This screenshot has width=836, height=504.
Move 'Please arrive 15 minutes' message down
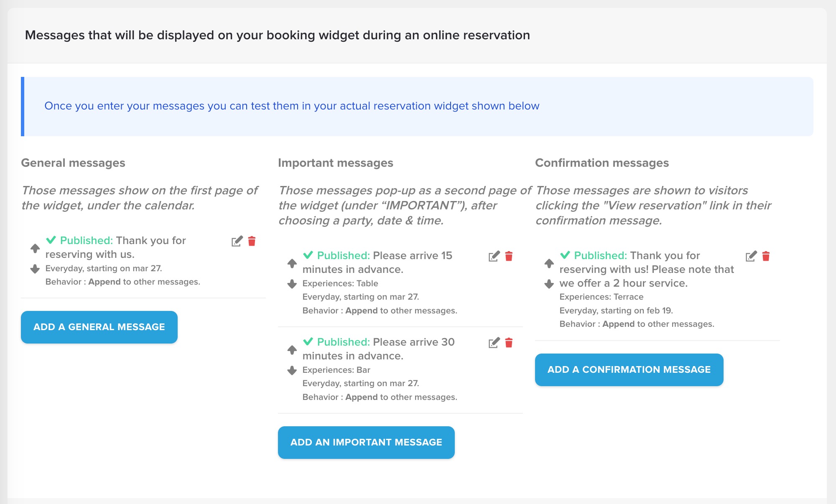pos(292,284)
